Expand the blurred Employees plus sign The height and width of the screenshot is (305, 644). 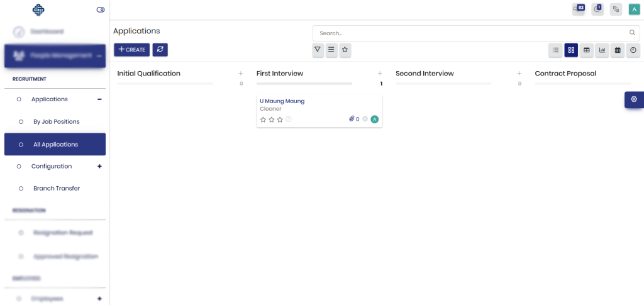pyautogui.click(x=99, y=299)
